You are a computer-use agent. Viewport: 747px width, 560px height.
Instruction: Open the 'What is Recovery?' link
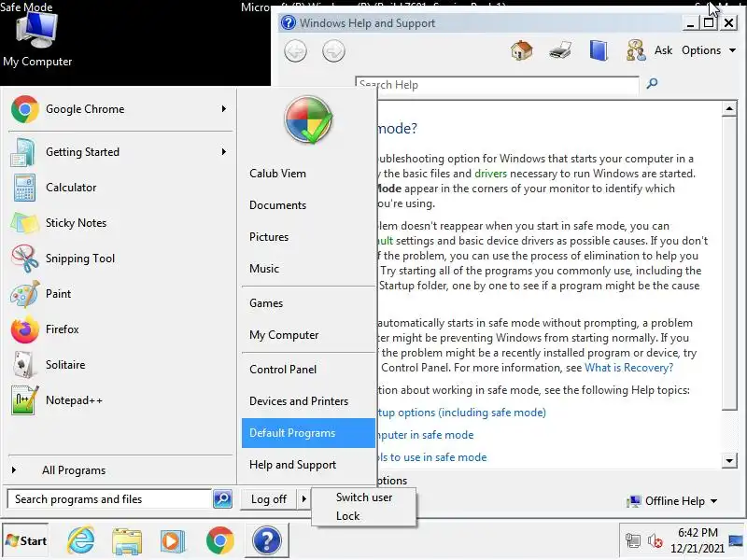click(x=628, y=368)
